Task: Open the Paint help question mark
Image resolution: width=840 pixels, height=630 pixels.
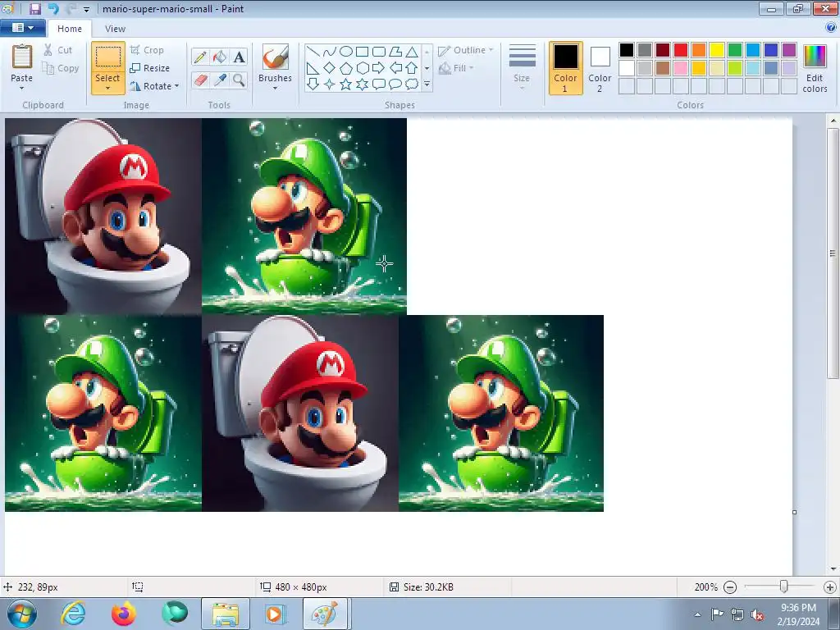Action: [x=832, y=27]
